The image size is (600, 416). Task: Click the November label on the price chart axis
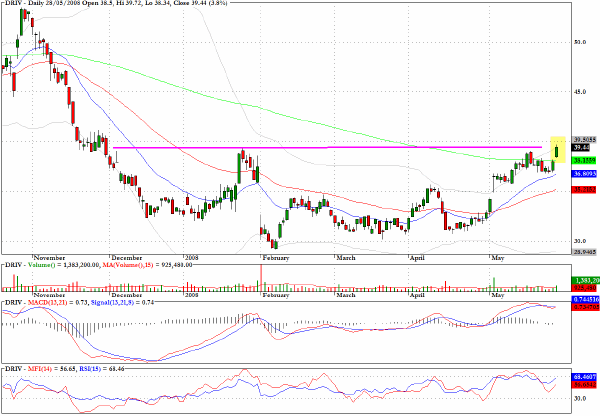tap(49, 258)
